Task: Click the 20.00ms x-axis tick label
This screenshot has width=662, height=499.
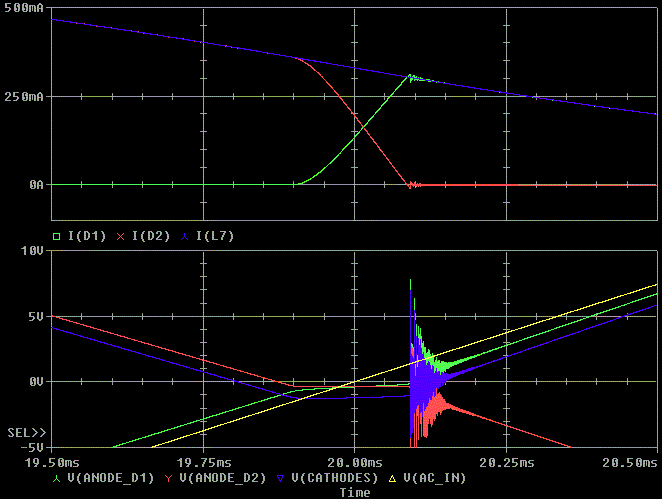Action: click(x=354, y=464)
